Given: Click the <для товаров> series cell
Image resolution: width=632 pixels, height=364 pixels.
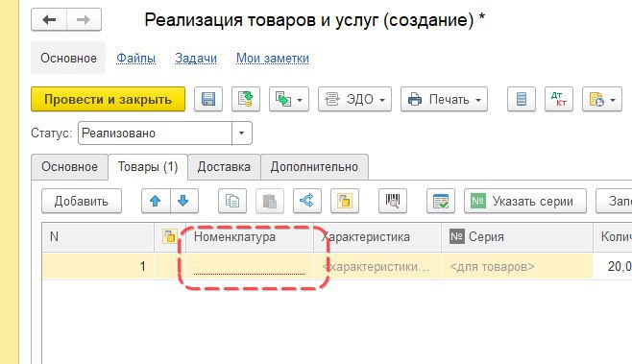Looking at the screenshot, I should click(x=517, y=266).
